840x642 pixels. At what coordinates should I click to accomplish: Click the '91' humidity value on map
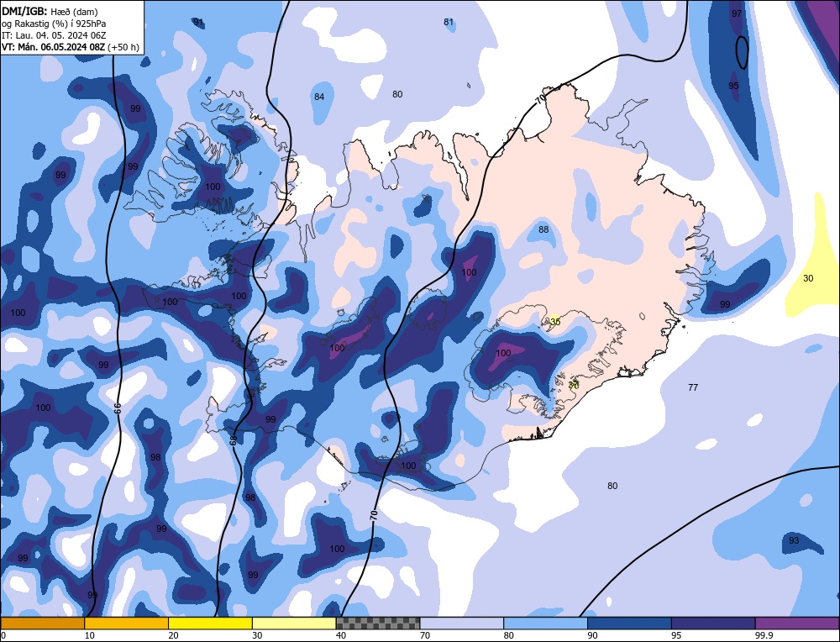(x=198, y=22)
